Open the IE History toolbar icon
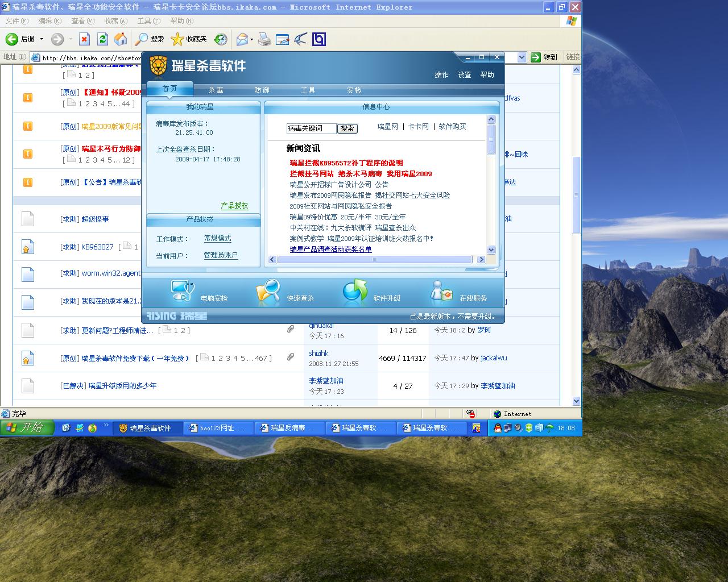Viewport: 728px width, 582px height. point(221,39)
